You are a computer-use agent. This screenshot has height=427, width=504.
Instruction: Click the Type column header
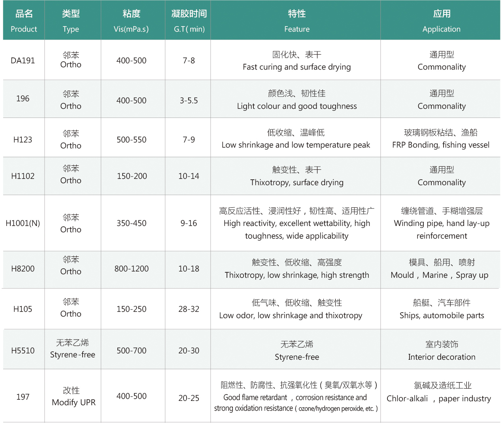click(71, 21)
